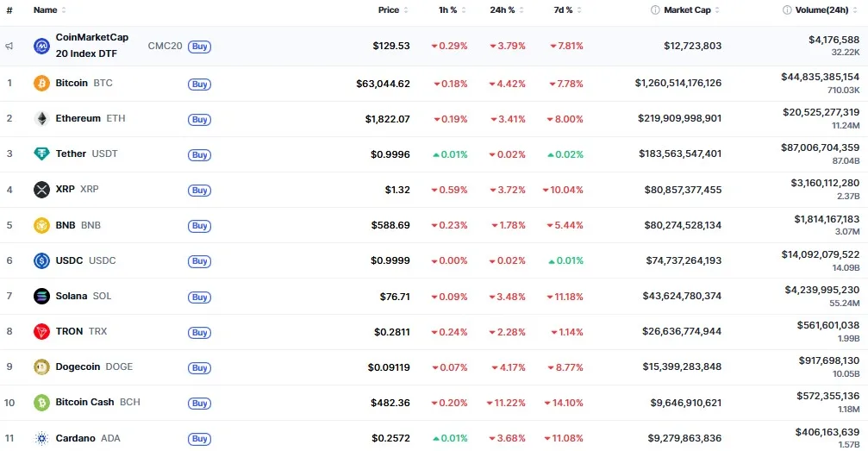Click Tether volume $87,006,704,359
The image size is (868, 451).
[821, 147]
